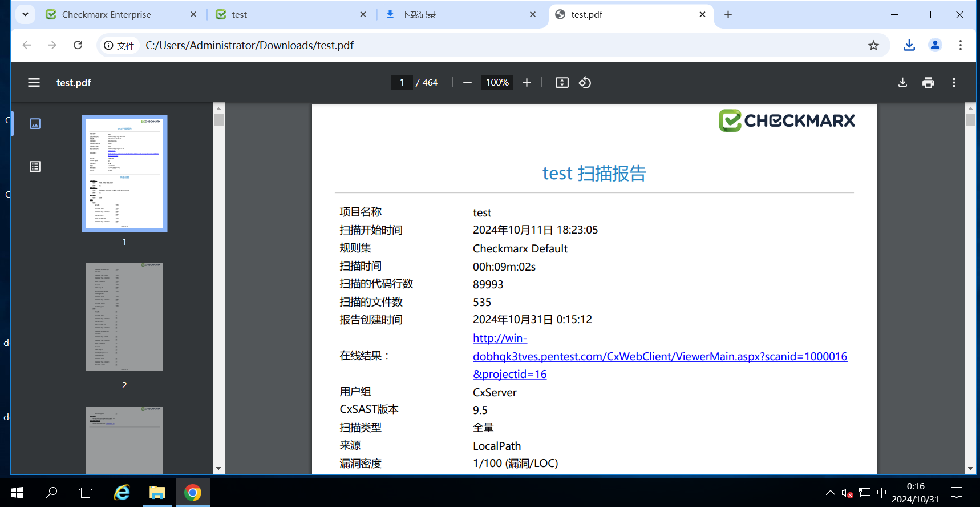Click the 89993 lines of code value
This screenshot has width=980, height=507.
488,284
